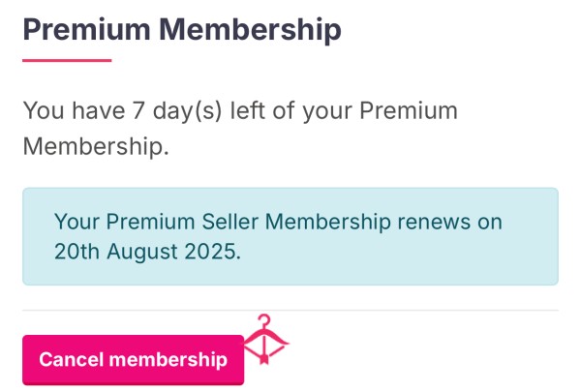Click the number 7 in the days-left message

[138, 110]
